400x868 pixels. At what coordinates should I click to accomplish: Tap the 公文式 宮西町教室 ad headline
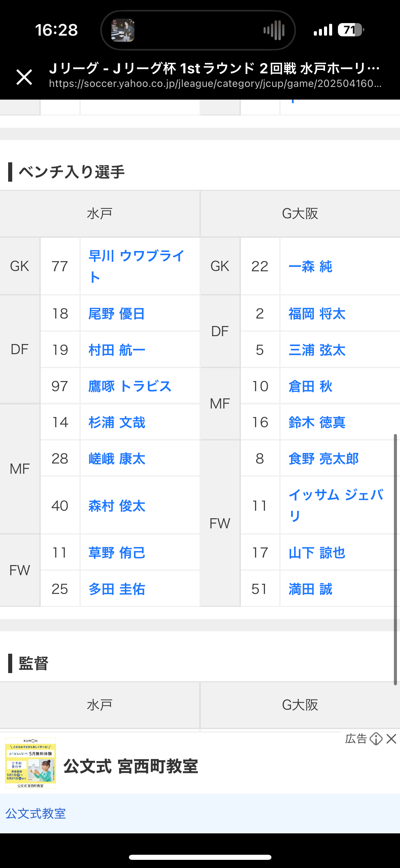click(131, 766)
